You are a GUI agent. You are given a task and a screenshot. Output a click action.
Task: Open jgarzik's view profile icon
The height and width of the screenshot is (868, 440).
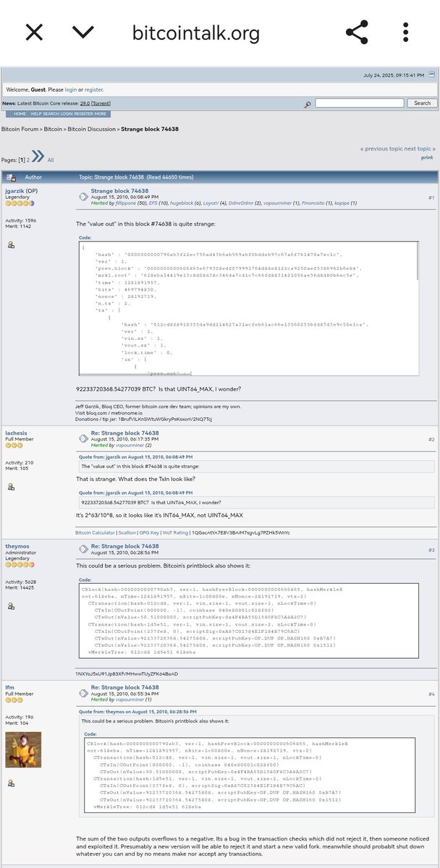[x=11, y=245]
